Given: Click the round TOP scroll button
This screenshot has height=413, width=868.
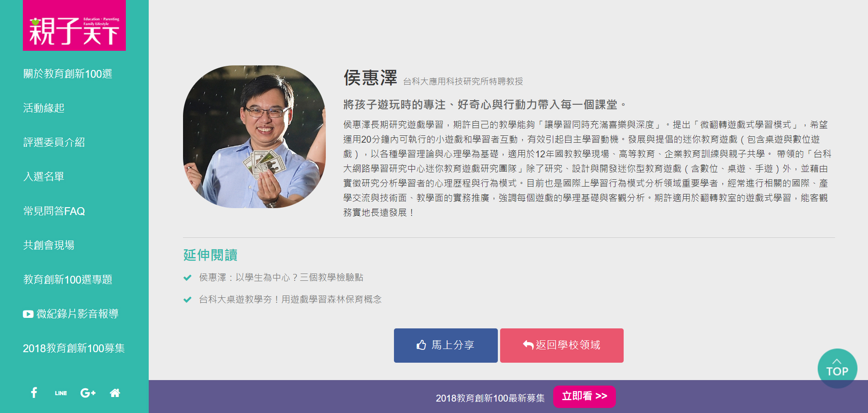Looking at the screenshot, I should coord(837,368).
